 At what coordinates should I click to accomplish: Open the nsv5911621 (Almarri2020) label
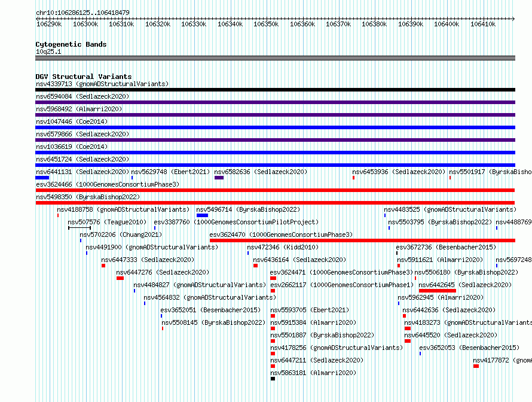pos(440,260)
